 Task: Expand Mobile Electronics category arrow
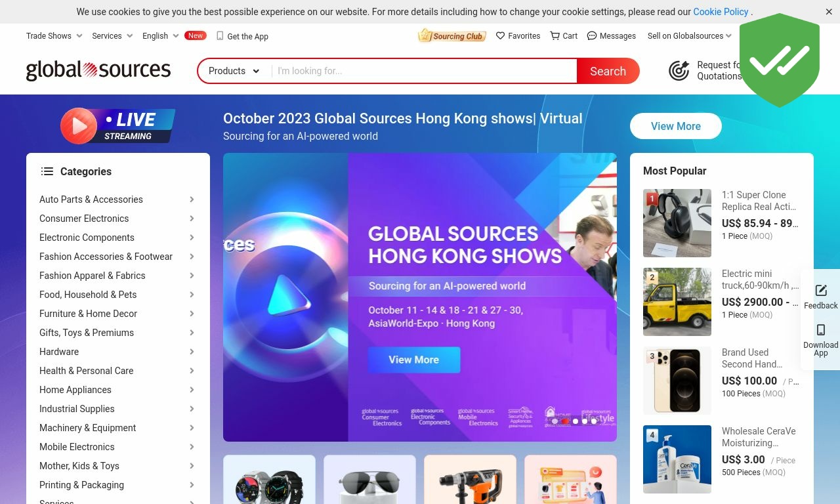(x=192, y=447)
